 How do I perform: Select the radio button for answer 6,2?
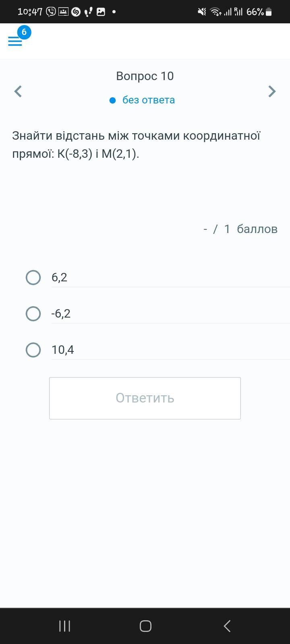click(33, 277)
